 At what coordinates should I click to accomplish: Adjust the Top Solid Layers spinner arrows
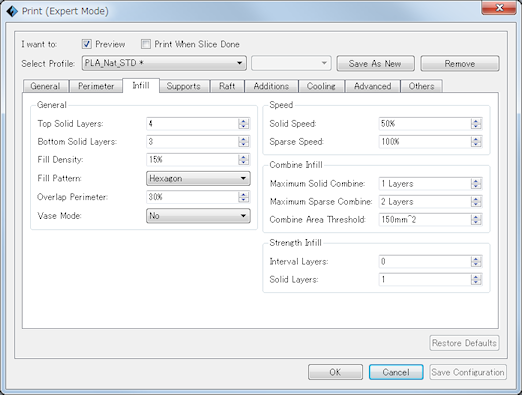(x=244, y=124)
